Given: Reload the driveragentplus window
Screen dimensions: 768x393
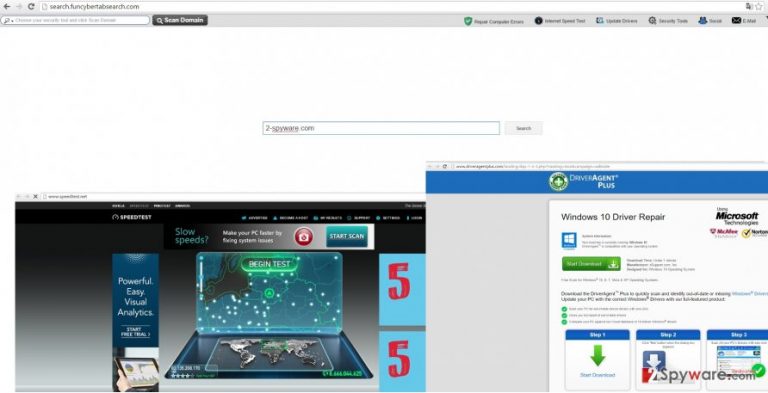Looking at the screenshot, I should pyautogui.click(x=444, y=167).
